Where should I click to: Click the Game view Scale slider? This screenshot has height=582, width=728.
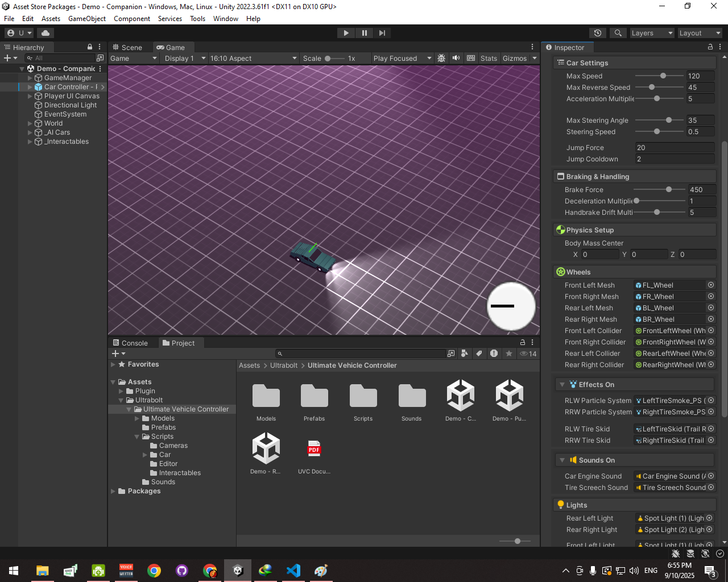[x=335, y=58]
